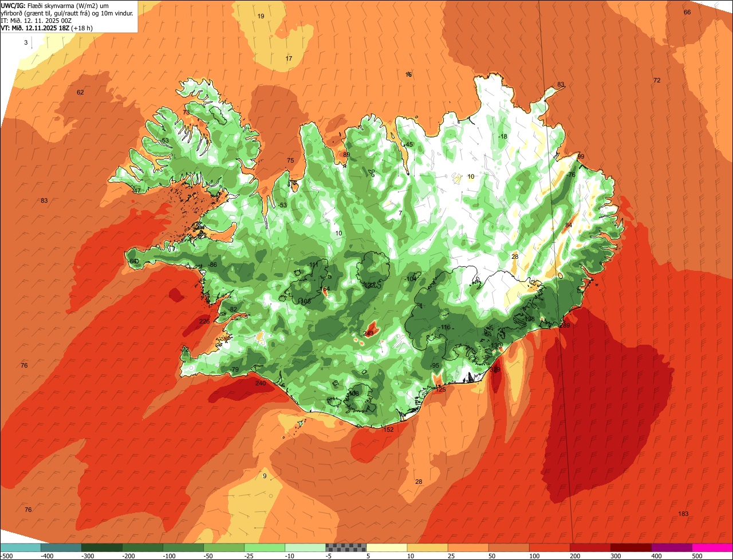This screenshot has width=733, height=560.
Task: Select the map value 289 on the southeast coast
Action: 565,325
